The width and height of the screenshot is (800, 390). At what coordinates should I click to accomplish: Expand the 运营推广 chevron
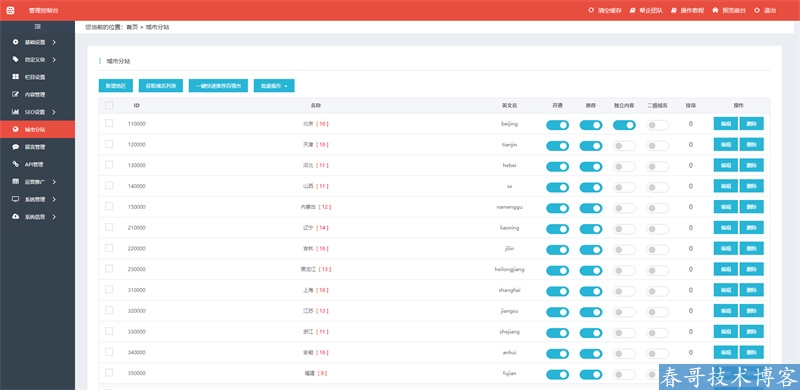click(54, 181)
